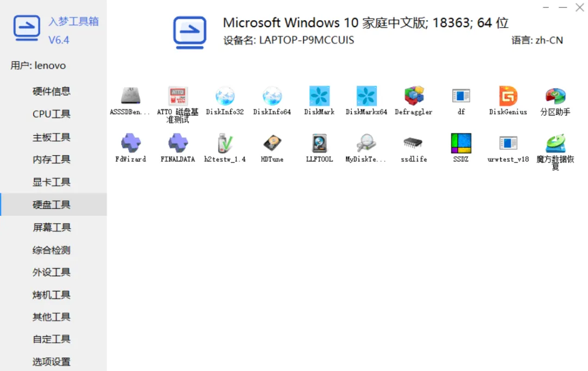Image resolution: width=588 pixels, height=371 pixels.
Task: Open the Defraggler tool
Action: click(x=414, y=101)
